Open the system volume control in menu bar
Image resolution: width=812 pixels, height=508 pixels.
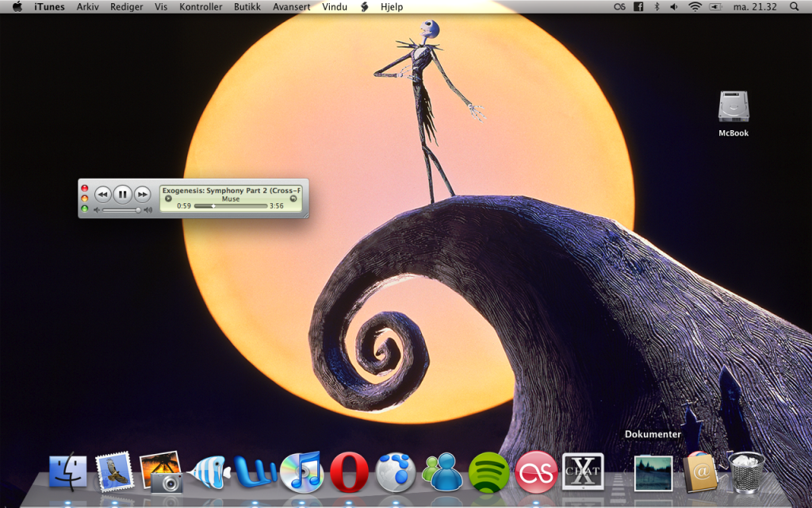(674, 6)
